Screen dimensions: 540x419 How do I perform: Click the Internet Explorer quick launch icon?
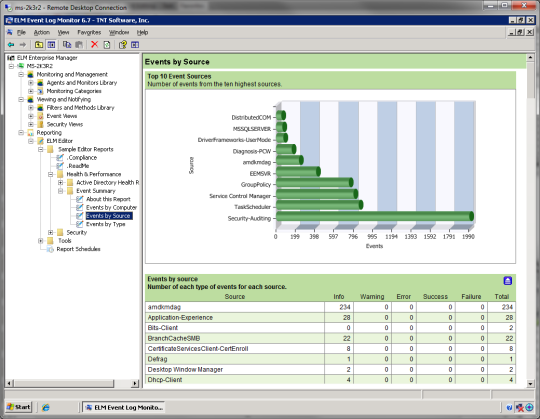click(x=45, y=408)
